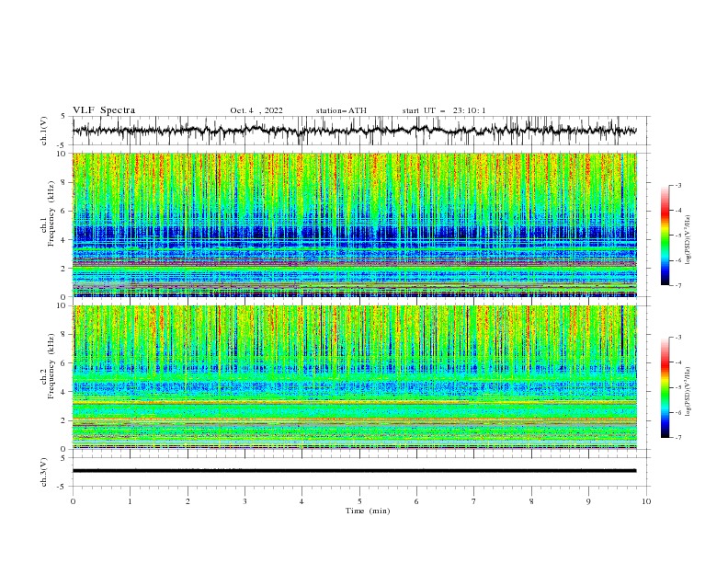Click the lower PSD color scale bar
Screen dimensions: 728x563
pyautogui.click(x=665, y=387)
